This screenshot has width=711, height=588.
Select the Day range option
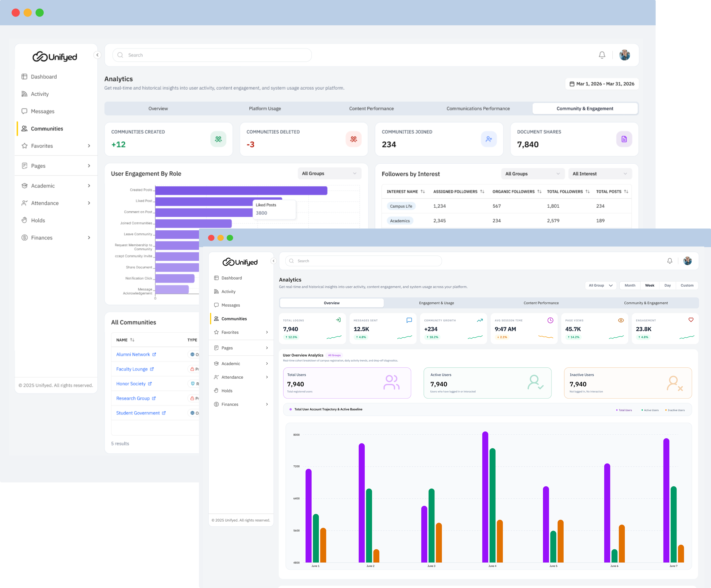(x=667, y=285)
